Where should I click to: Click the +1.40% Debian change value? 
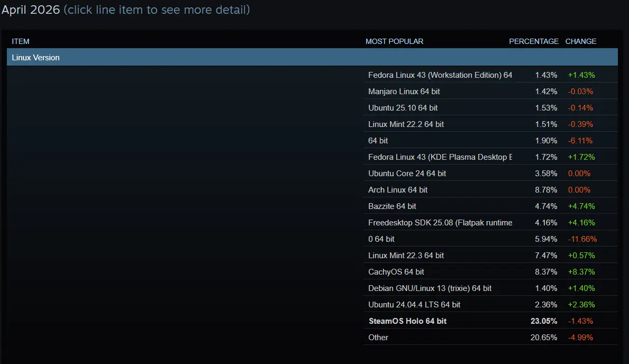(581, 288)
